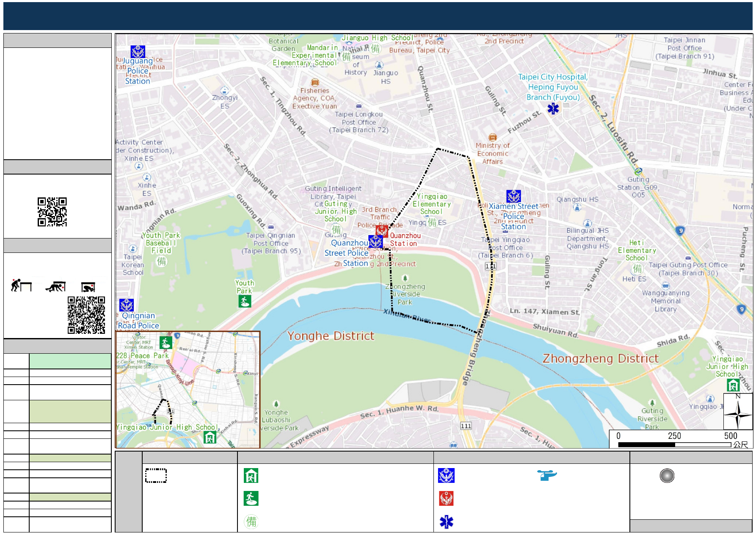Click the inset overview map thumbnail
Screen dimensions: 756x535
click(188, 390)
